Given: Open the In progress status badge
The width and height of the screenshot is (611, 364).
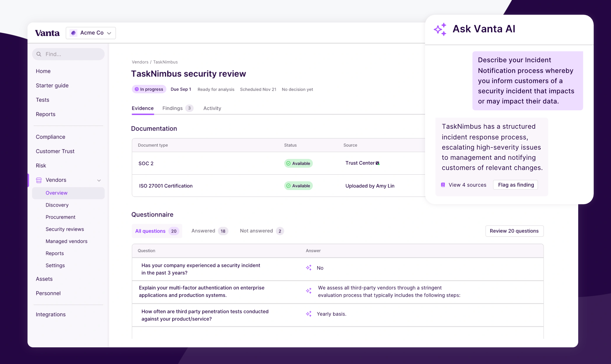Looking at the screenshot, I should [149, 89].
